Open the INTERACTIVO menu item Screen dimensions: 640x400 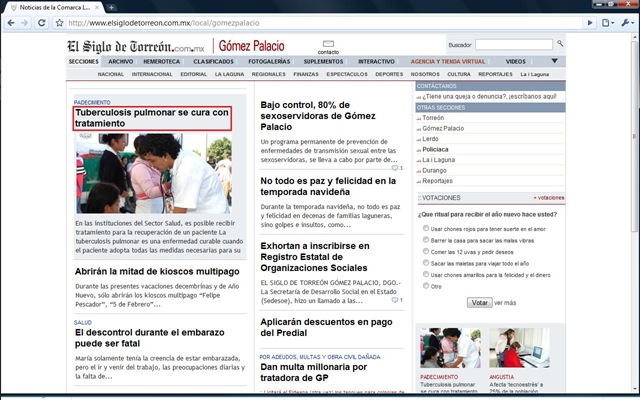click(376, 62)
